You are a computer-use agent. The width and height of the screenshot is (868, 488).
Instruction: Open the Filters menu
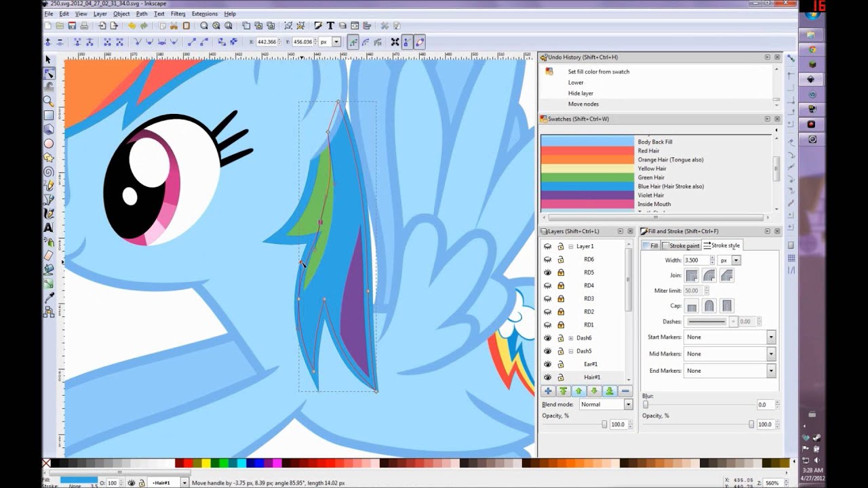click(x=178, y=14)
